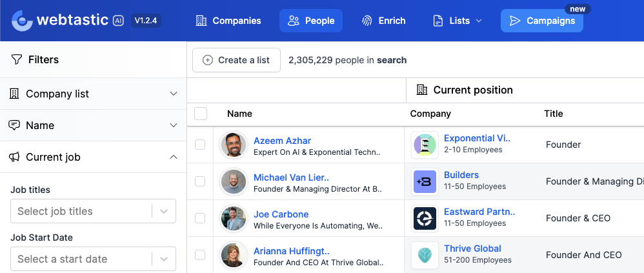The width and height of the screenshot is (644, 273).
Task: Click the Webtastic logo icon
Action: pos(22,21)
